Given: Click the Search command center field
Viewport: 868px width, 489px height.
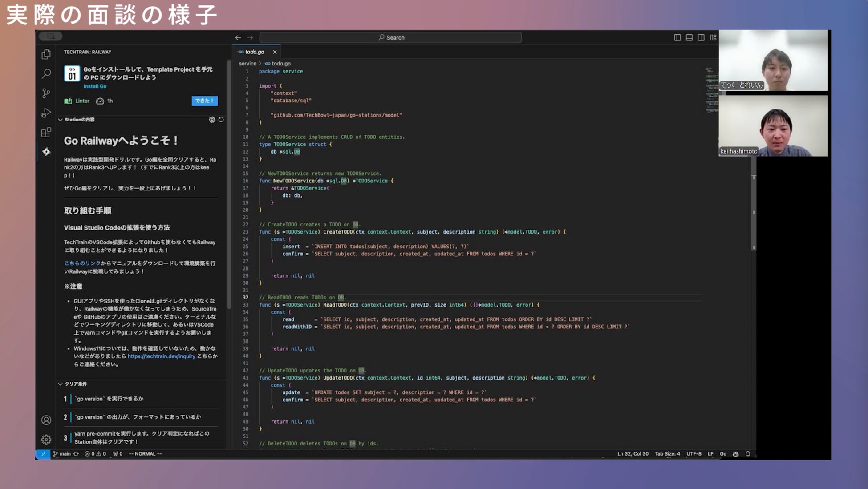Looking at the screenshot, I should 390,38.
